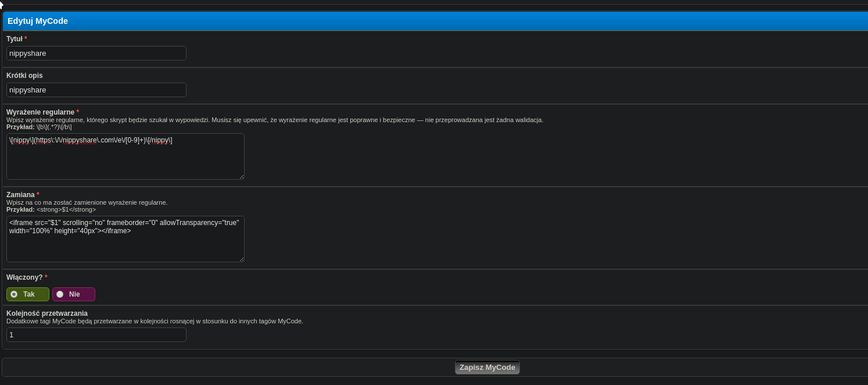Click the Kolejność przetwarzania label
Image resolution: width=868 pixels, height=385 pixels.
(47, 313)
